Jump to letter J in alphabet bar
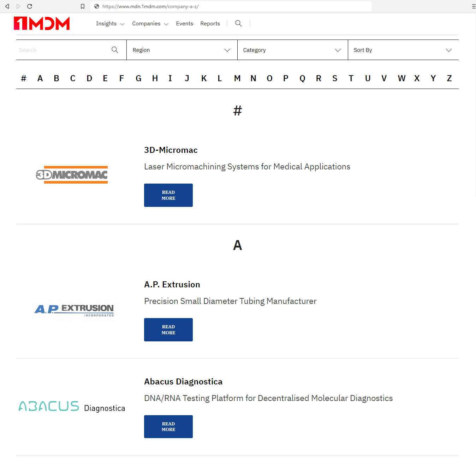This screenshot has height=466, width=476. [187, 78]
